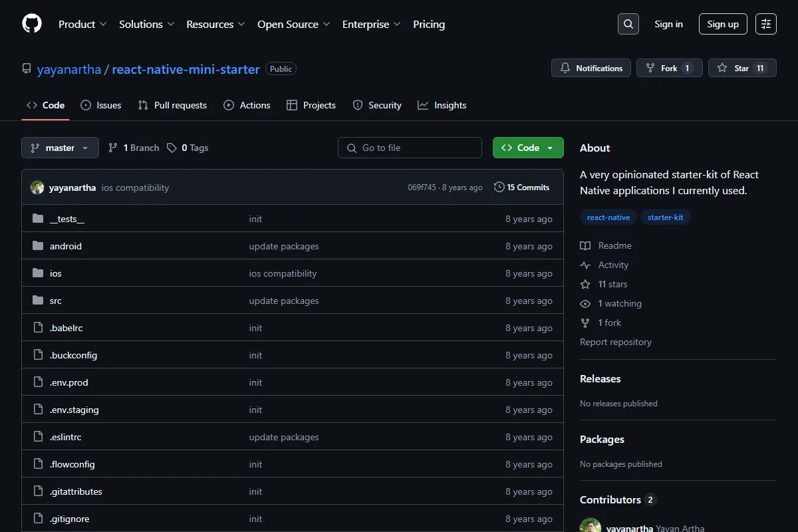The image size is (798, 532).
Task: Click the yayanartha avatar in the commit row
Action: coord(37,188)
